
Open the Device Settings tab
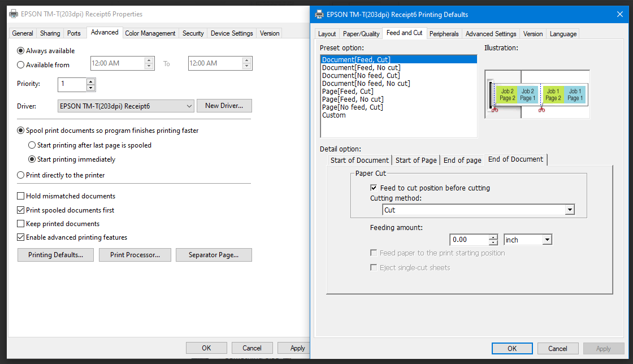(232, 33)
